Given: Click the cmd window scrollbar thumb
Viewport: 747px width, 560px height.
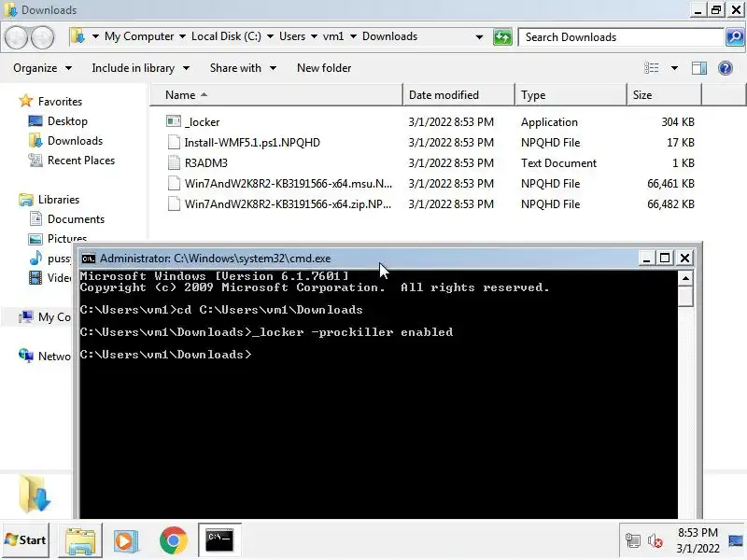Looking at the screenshot, I should 685,296.
